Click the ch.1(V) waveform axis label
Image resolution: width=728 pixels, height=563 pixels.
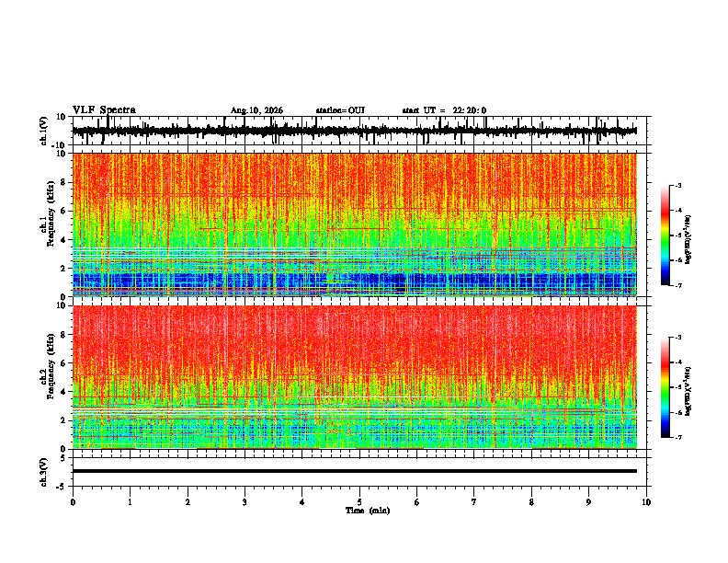[x=43, y=131]
